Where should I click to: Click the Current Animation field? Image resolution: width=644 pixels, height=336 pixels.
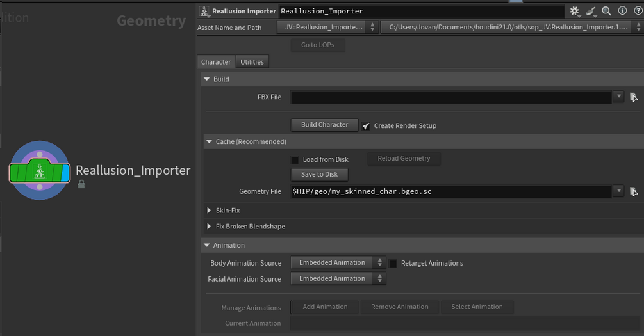(465, 323)
